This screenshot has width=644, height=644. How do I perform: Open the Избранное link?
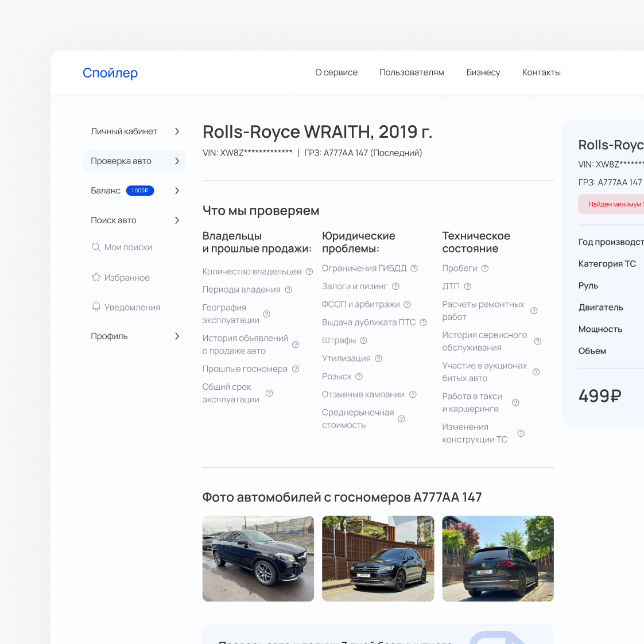tap(127, 278)
